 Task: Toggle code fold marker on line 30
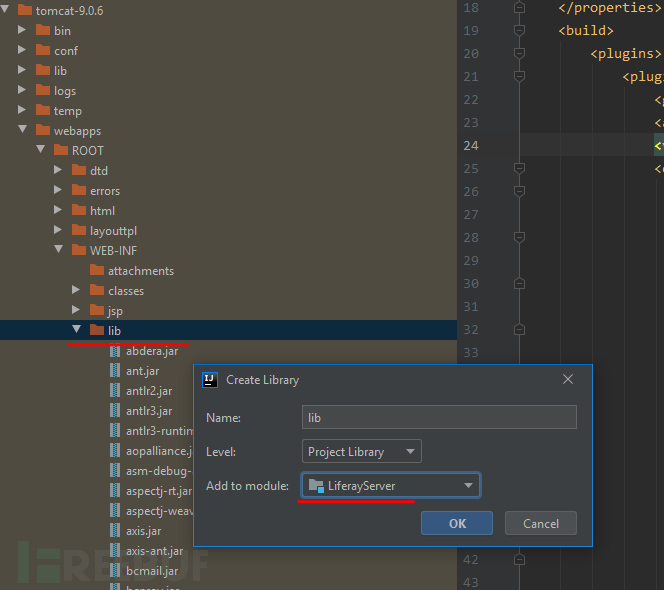click(x=519, y=283)
